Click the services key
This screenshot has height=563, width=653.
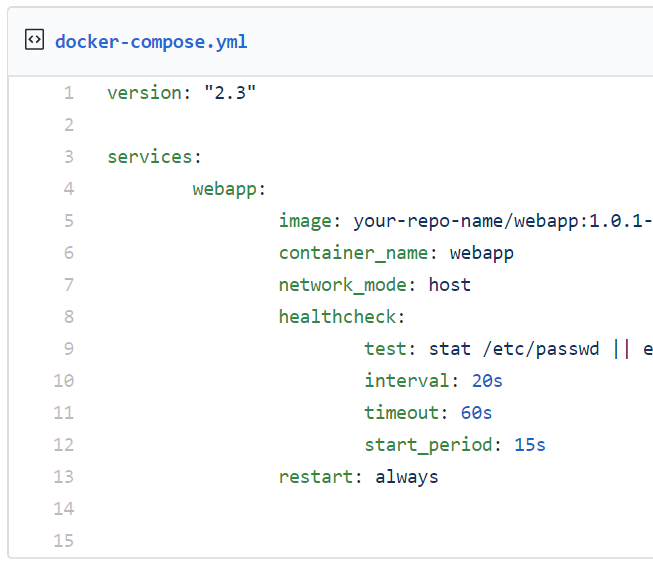point(150,157)
